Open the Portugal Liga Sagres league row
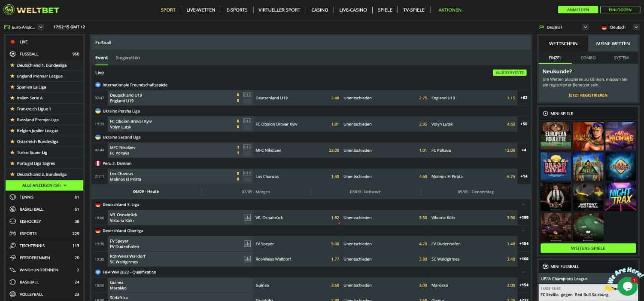644x301 pixels. click(45, 163)
